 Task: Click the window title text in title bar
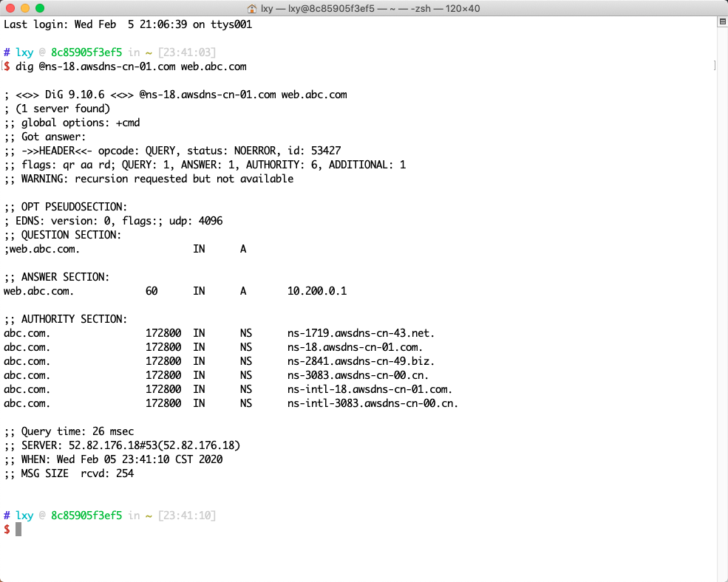[x=371, y=8]
